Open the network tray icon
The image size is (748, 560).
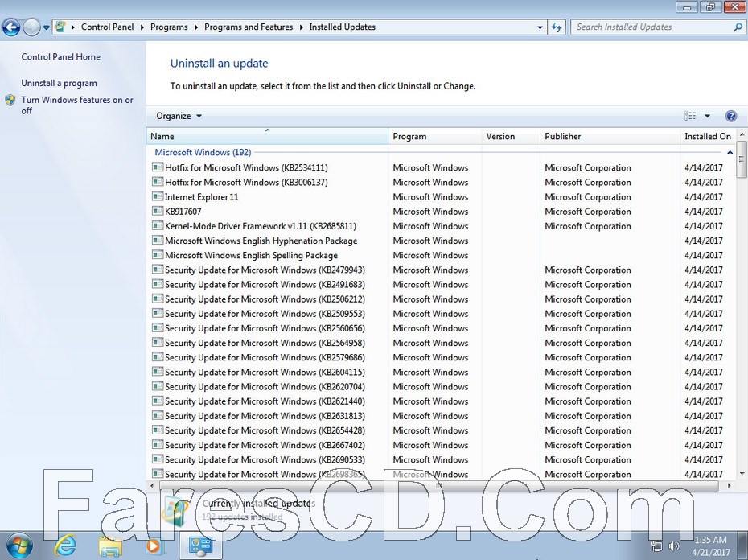click(656, 546)
